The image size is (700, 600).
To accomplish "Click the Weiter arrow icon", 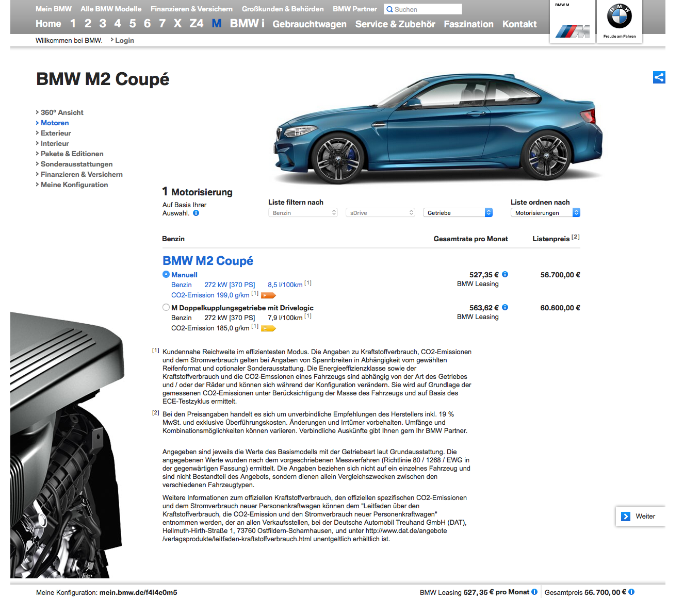I will pyautogui.click(x=626, y=516).
